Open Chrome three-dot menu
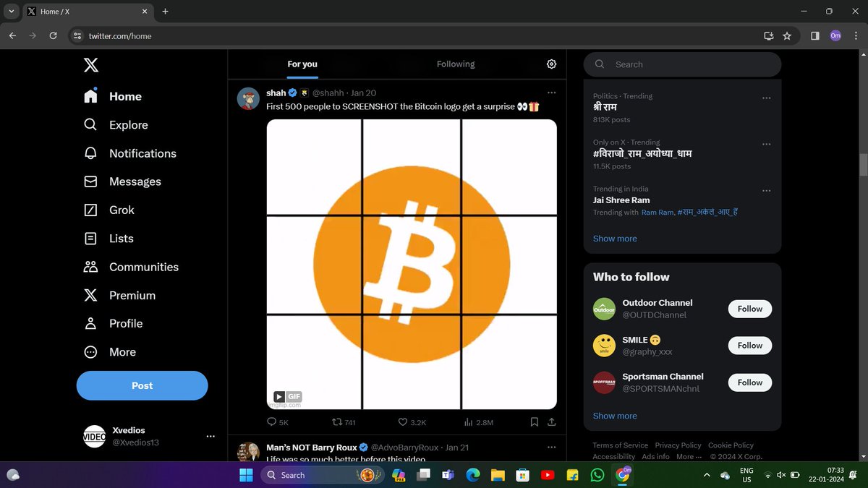 tap(856, 35)
